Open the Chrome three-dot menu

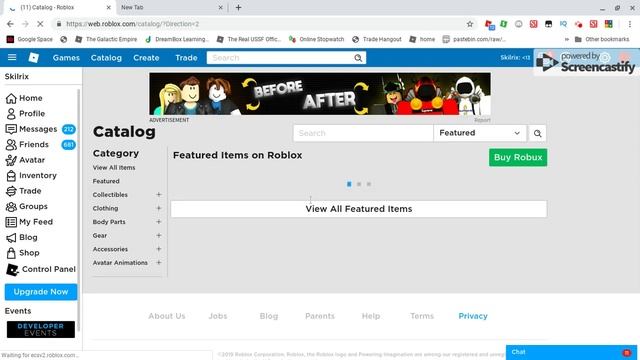coord(630,24)
